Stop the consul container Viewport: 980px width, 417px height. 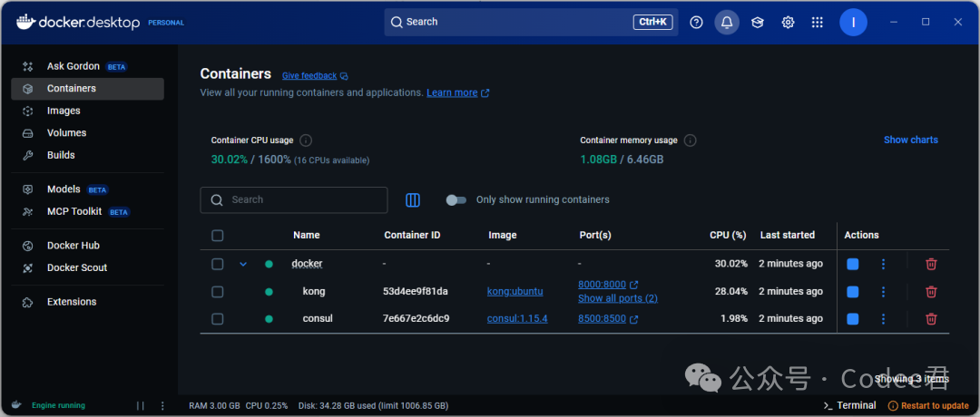[852, 319]
